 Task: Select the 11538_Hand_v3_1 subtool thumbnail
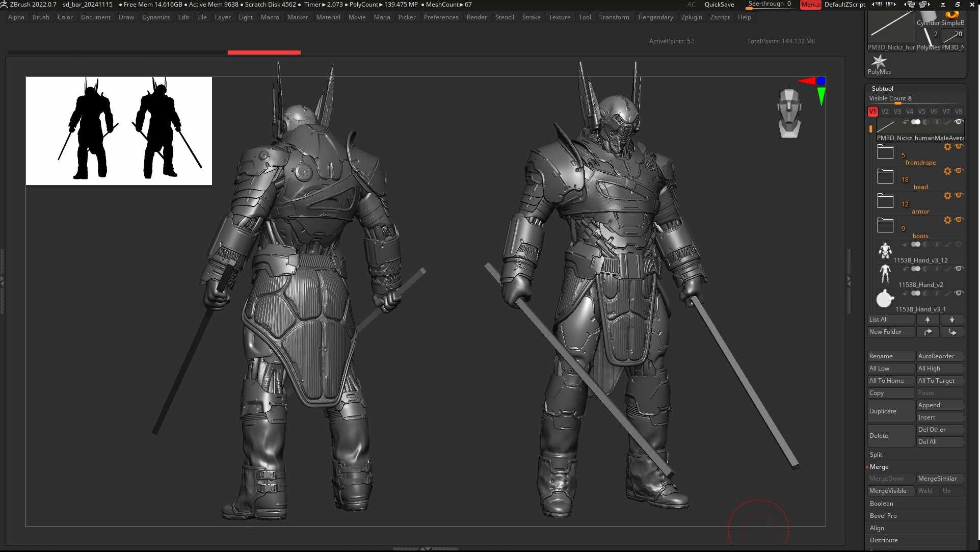(x=885, y=299)
